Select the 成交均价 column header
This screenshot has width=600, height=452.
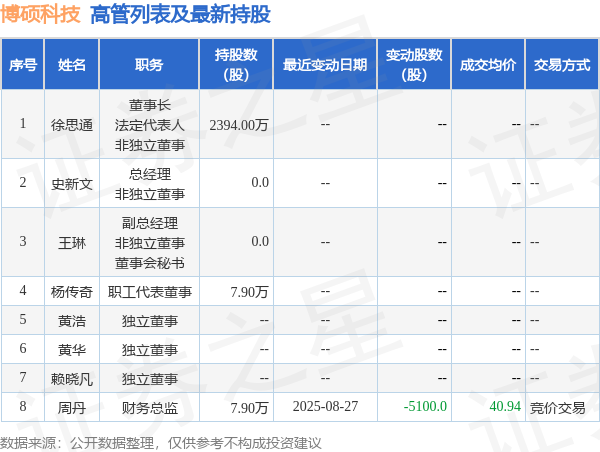click(x=488, y=64)
